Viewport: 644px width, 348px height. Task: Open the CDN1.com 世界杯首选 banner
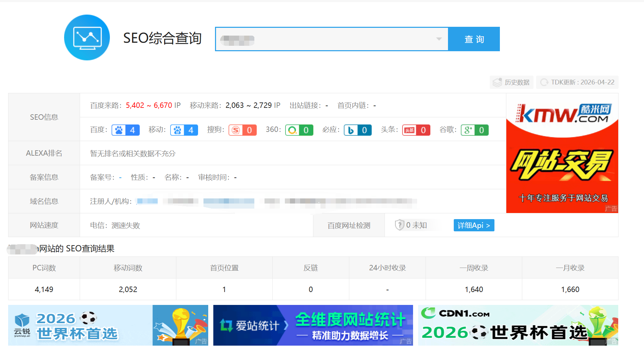tap(518, 325)
